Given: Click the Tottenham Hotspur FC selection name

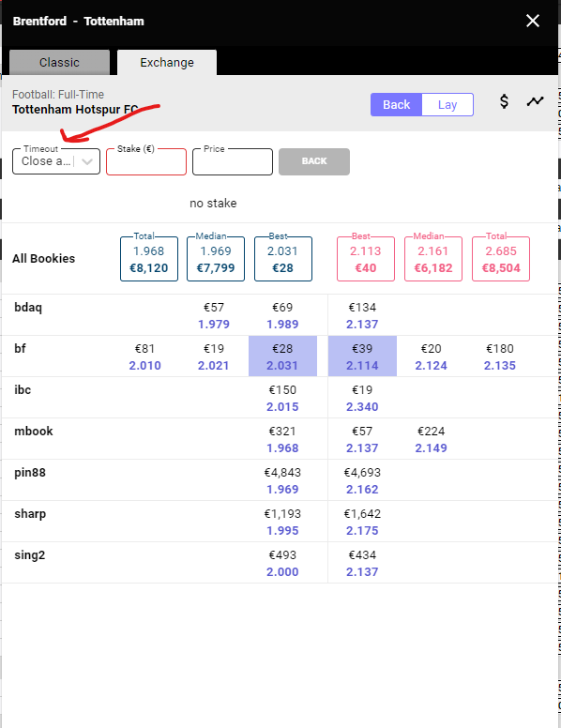Looking at the screenshot, I should 75,110.
